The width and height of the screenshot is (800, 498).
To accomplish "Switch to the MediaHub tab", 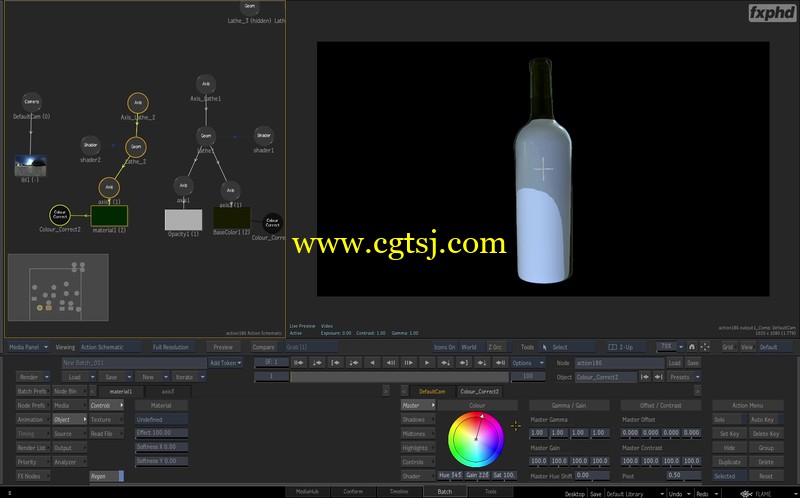I will pyautogui.click(x=307, y=492).
